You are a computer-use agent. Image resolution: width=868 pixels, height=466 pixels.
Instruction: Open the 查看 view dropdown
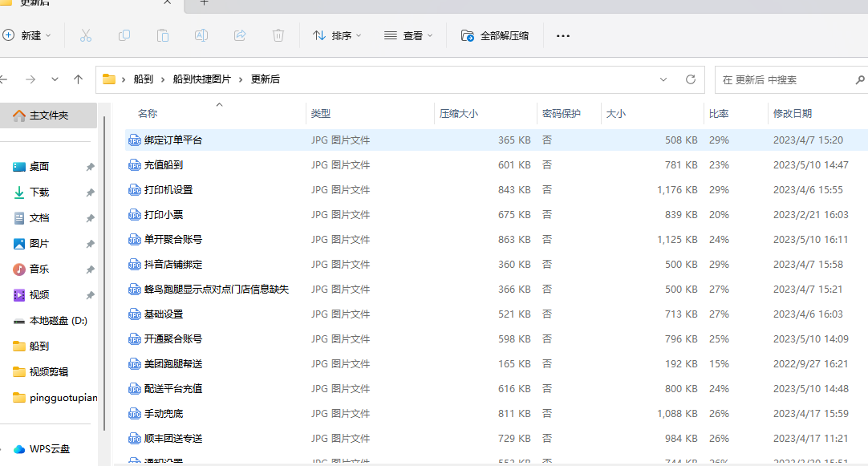411,35
